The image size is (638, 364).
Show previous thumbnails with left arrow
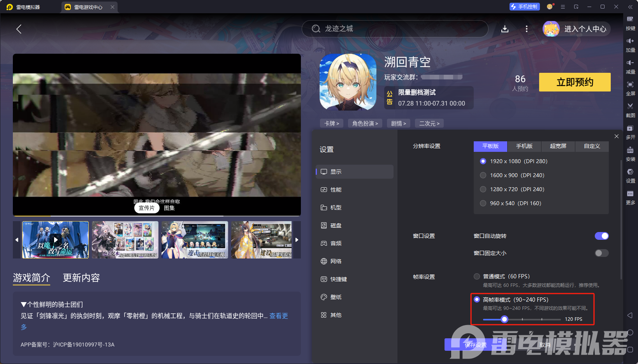coord(17,240)
